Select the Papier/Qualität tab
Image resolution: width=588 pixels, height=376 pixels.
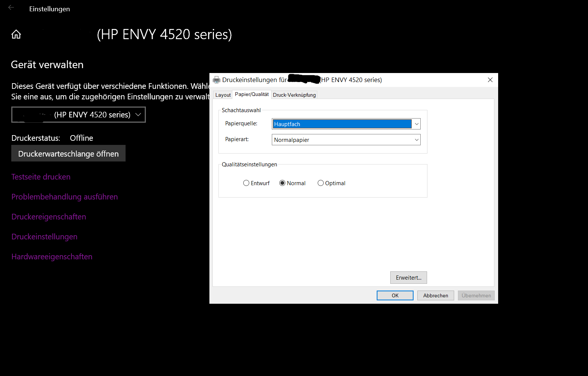point(252,94)
